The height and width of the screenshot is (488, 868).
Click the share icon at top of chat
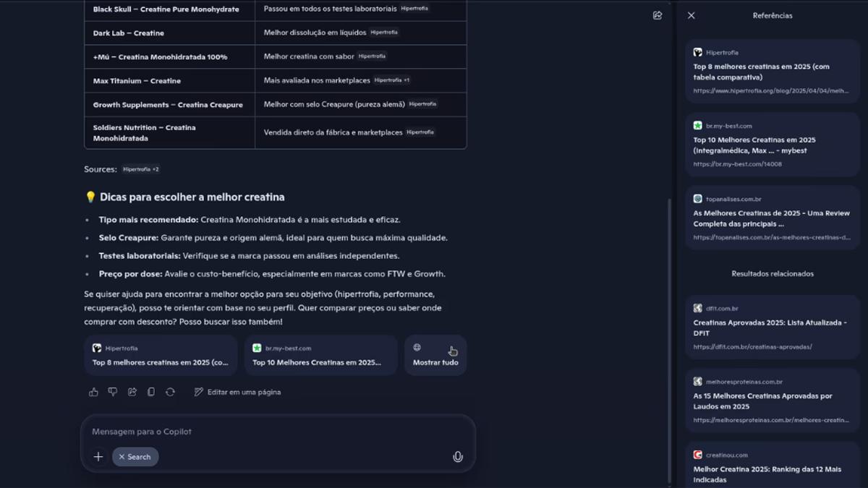point(657,15)
